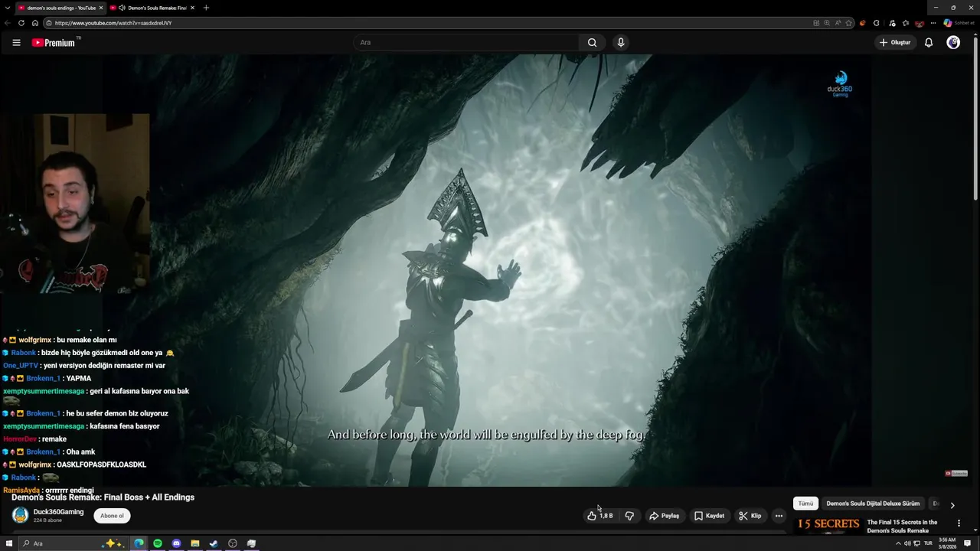
Task: Open Copilot Sohbet et button
Action: 959,23
